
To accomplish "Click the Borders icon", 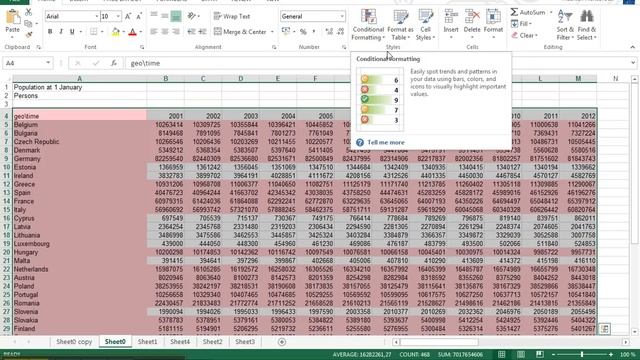I will click(93, 31).
